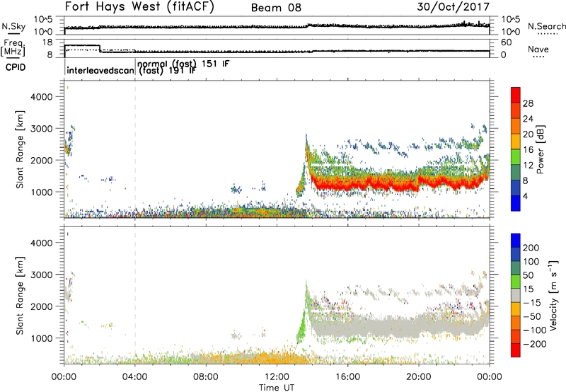Image resolution: width=566 pixels, height=392 pixels.
Task: Select the 'interleavedscan' CPID text
Action: 100,70
